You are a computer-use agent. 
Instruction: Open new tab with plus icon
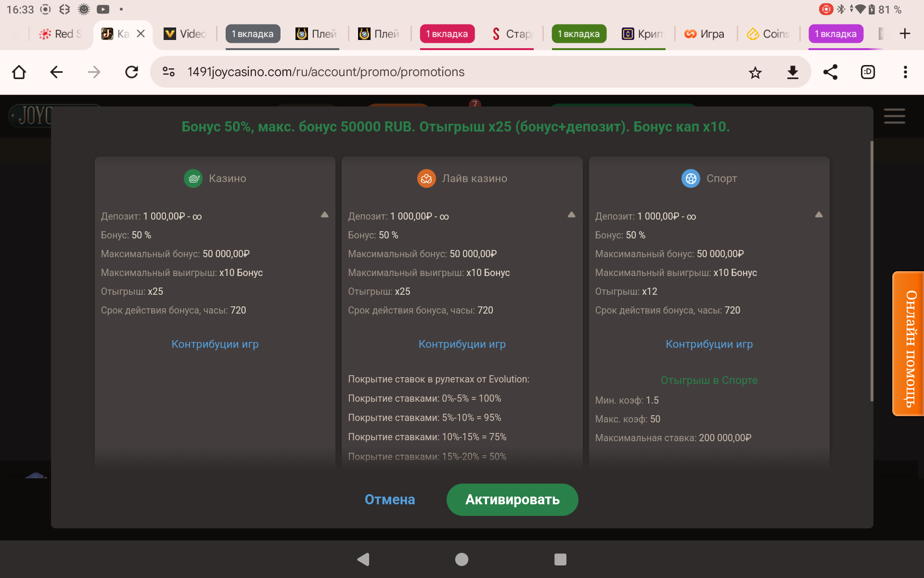click(905, 34)
